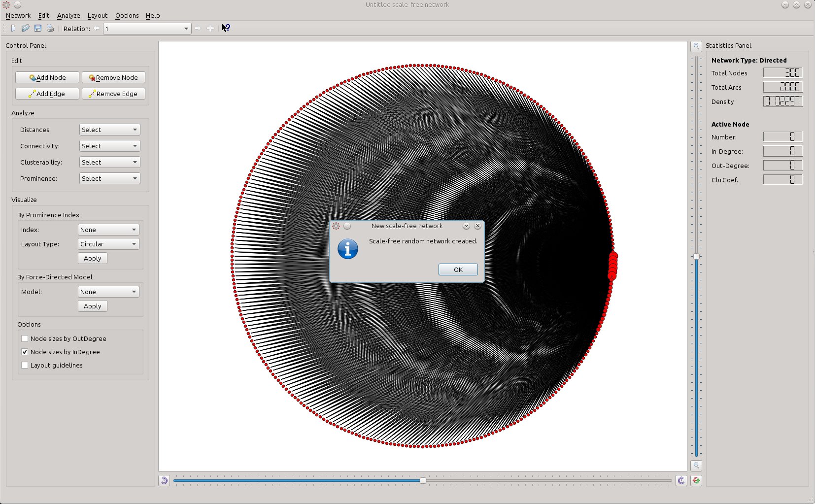815x504 pixels.
Task: Roll up dialog via chevron button
Action: pos(466,226)
